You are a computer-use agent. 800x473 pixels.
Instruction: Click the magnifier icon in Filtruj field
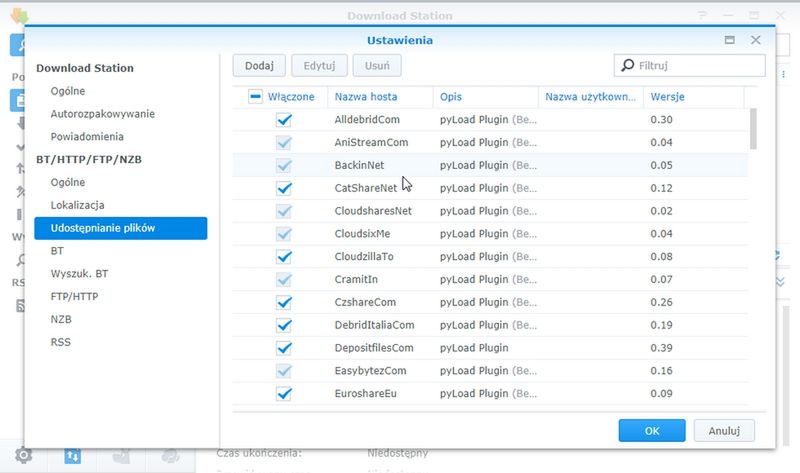pyautogui.click(x=628, y=65)
